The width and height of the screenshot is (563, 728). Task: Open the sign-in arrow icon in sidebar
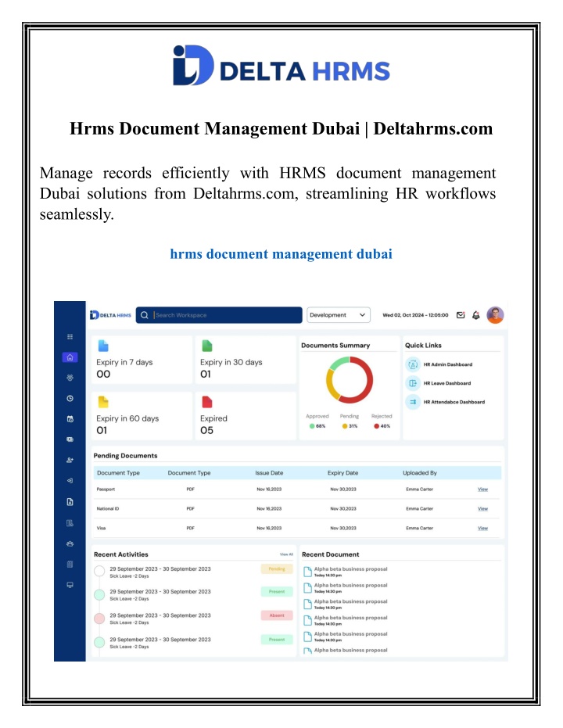[70, 481]
